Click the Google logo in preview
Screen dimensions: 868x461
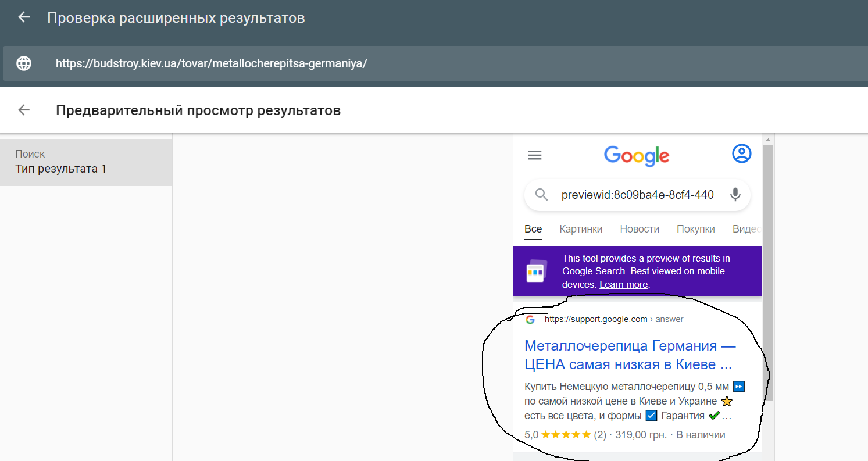pos(637,156)
